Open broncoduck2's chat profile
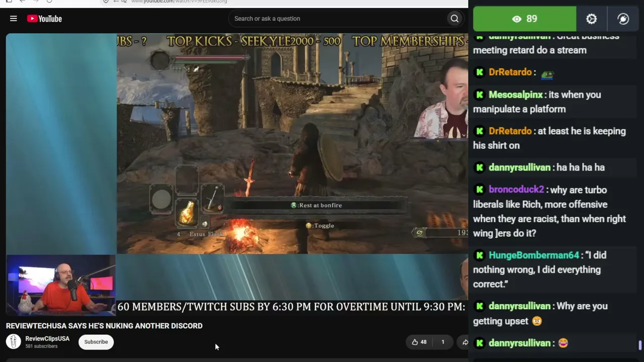The width and height of the screenshot is (644, 362). click(x=516, y=190)
